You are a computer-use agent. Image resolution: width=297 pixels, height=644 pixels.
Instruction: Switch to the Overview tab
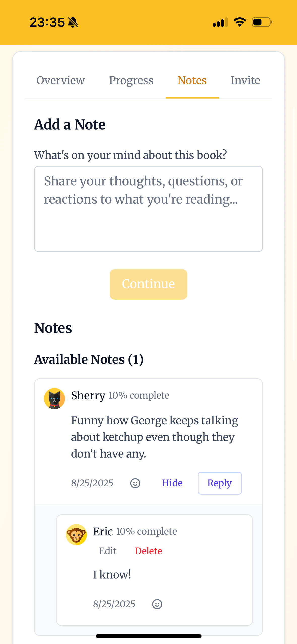point(61,81)
